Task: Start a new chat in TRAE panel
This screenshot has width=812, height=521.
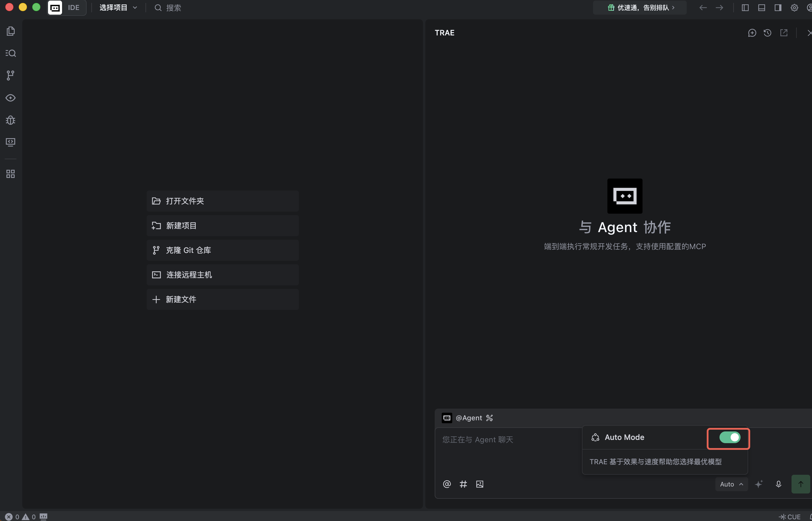Action: coord(752,33)
